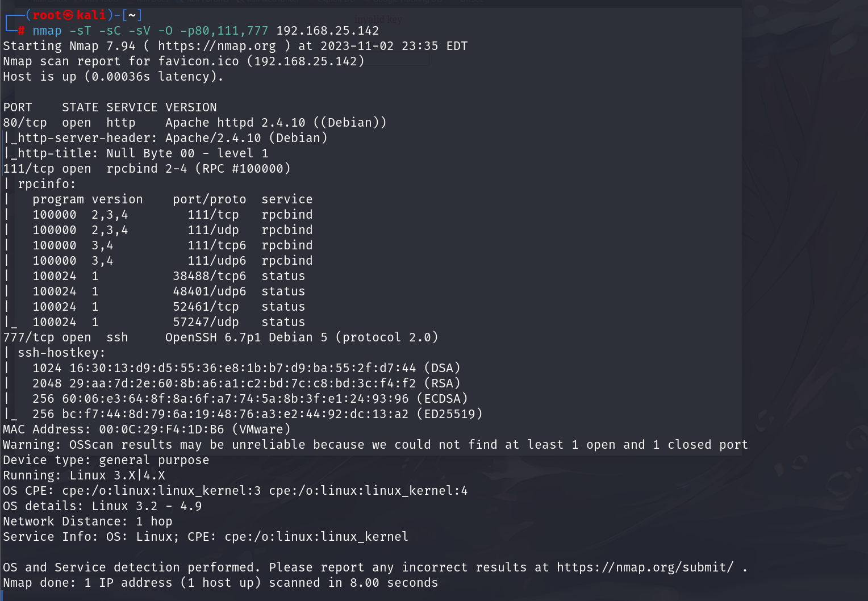
Task: Click the ED25519 hostkey fingerprint line
Action: point(257,414)
